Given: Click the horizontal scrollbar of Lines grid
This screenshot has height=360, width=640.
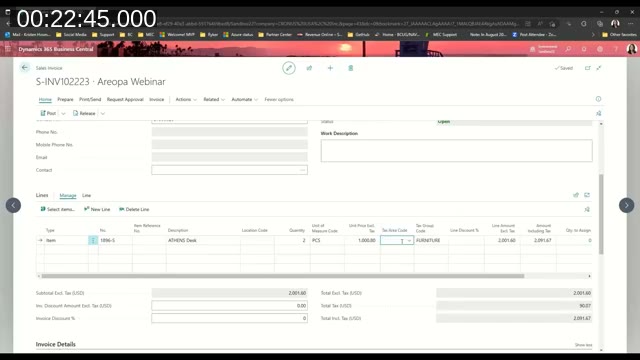Looking at the screenshot, I should 282,276.
